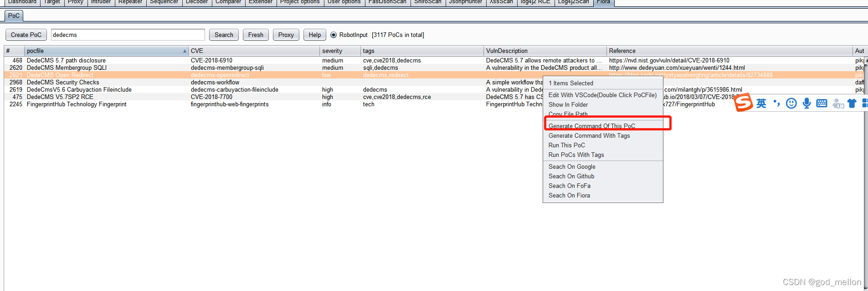
Task: Click the vertical scrollbar of PoC table
Action: pyautogui.click(x=866, y=173)
